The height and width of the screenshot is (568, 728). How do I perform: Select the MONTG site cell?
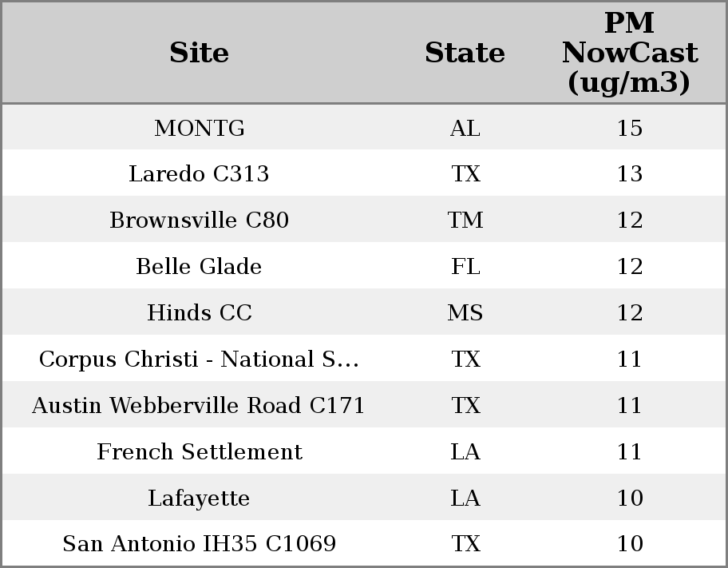point(200,128)
